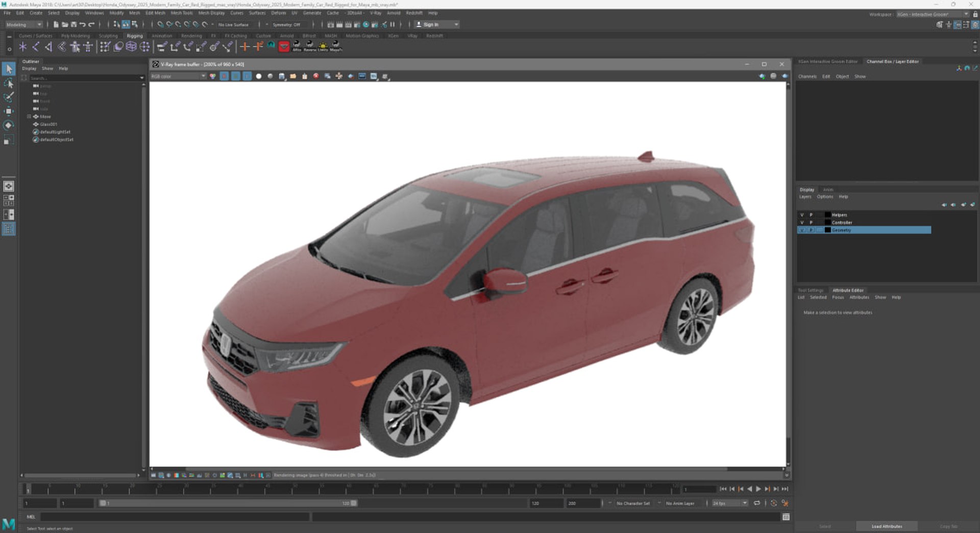Pick the Paint selection tool
980x533 pixels.
9,97
